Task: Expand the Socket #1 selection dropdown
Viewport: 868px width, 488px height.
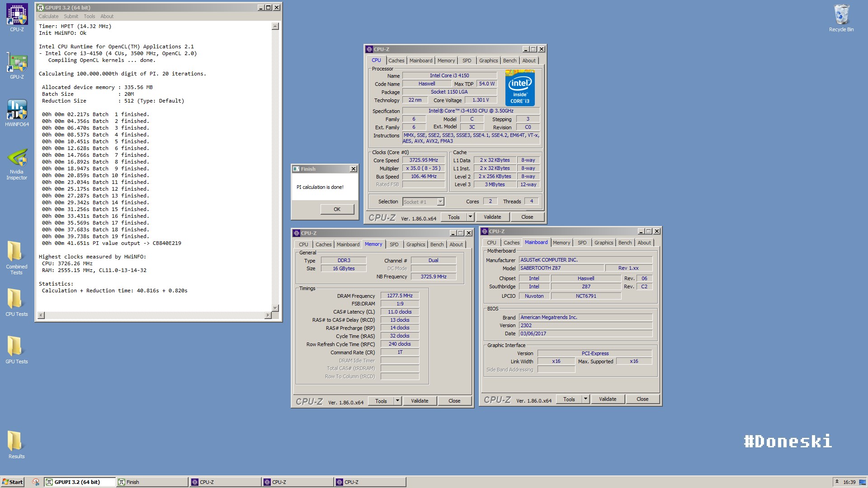Action: tap(441, 202)
